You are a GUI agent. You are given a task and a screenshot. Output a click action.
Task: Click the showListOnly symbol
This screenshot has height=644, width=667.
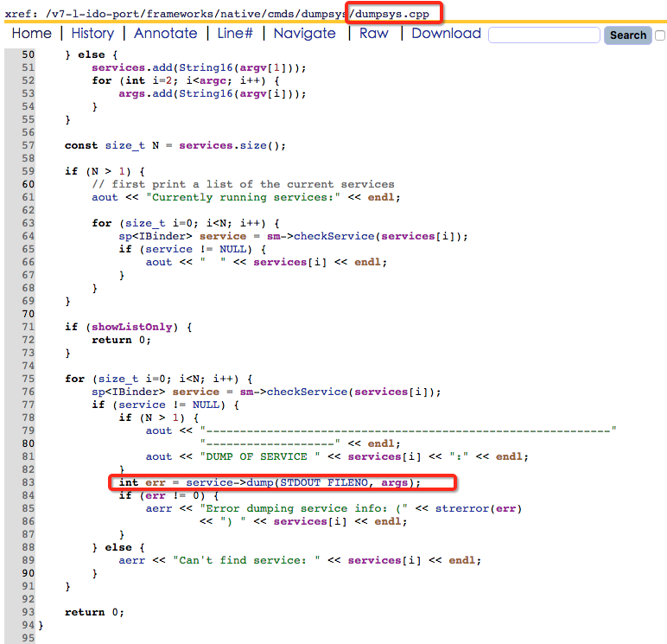coord(132,327)
